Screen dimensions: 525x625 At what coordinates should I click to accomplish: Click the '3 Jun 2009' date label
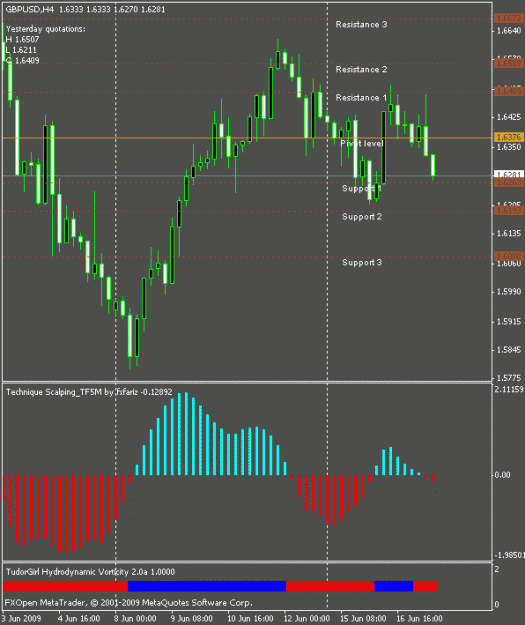point(21,618)
